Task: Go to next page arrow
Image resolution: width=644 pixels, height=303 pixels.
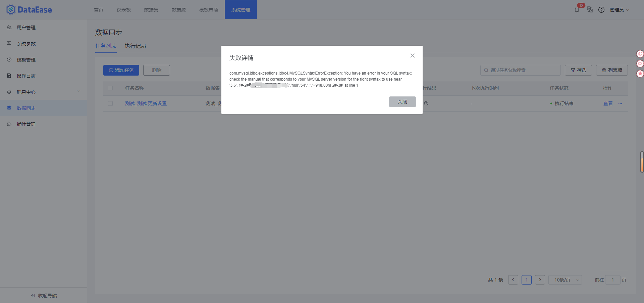Action: pyautogui.click(x=540, y=280)
